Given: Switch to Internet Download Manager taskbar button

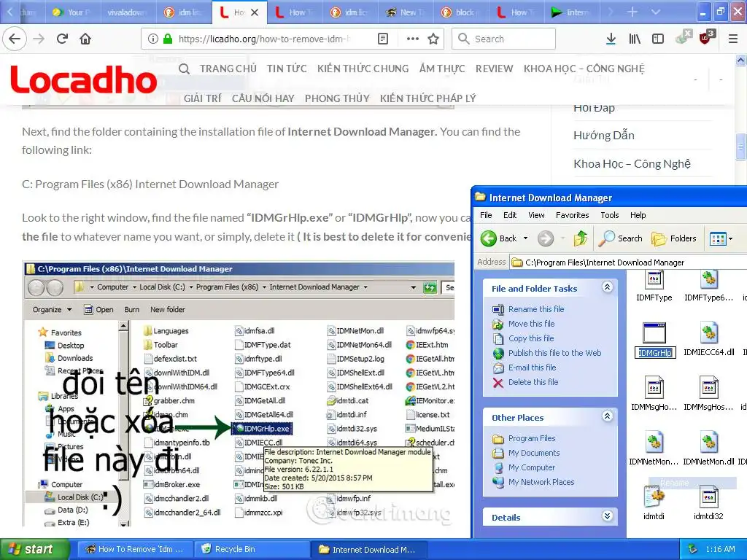Looking at the screenshot, I should [x=367, y=549].
